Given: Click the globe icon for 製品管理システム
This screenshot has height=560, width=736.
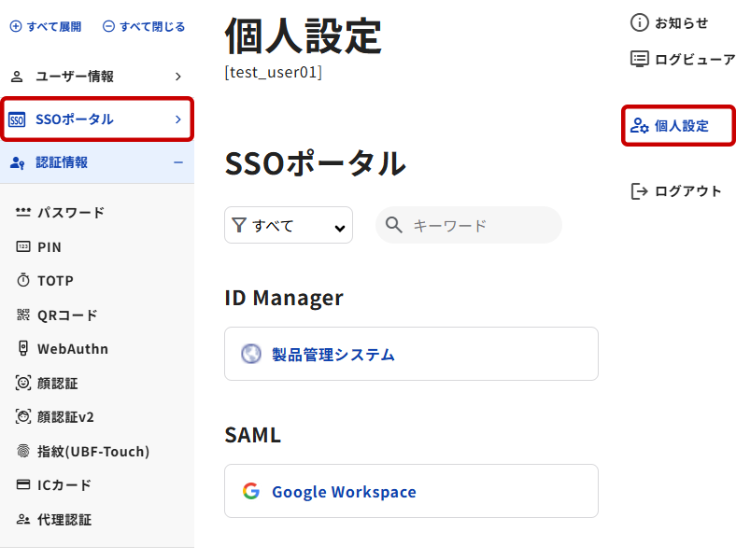Looking at the screenshot, I should pyautogui.click(x=250, y=354).
